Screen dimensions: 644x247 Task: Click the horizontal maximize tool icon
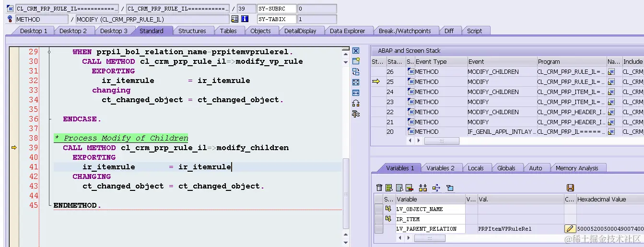tap(356, 93)
